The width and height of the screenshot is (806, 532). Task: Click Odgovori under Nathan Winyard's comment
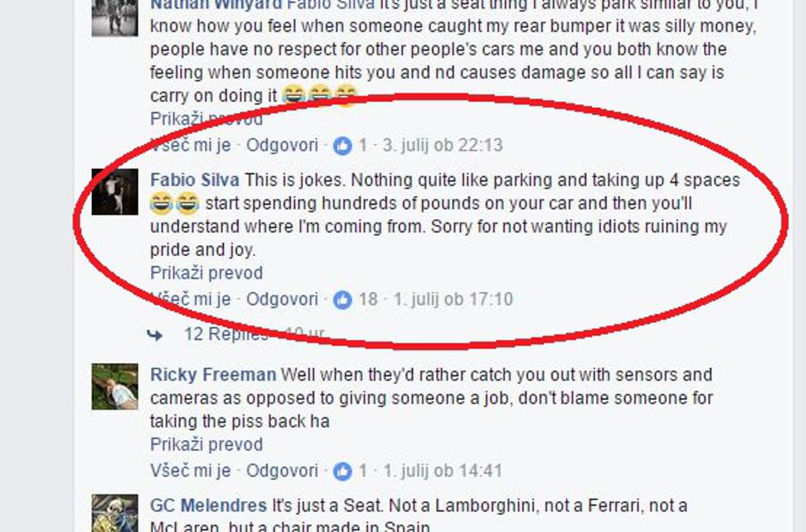282,145
